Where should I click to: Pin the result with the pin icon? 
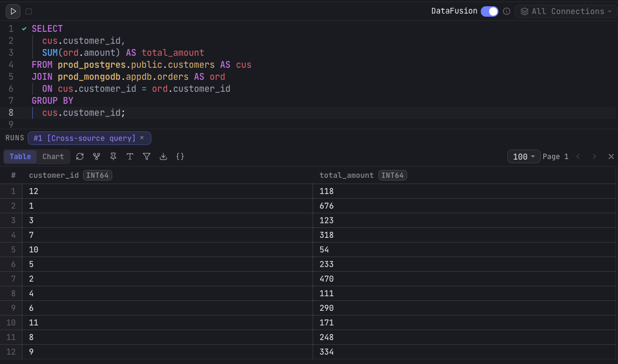coord(113,156)
